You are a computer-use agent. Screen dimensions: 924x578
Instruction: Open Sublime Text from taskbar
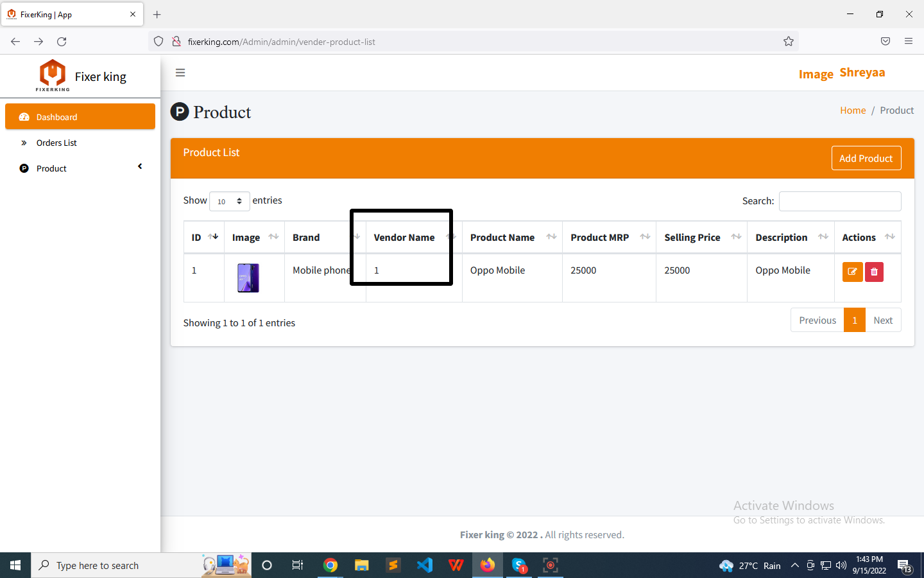(x=393, y=565)
